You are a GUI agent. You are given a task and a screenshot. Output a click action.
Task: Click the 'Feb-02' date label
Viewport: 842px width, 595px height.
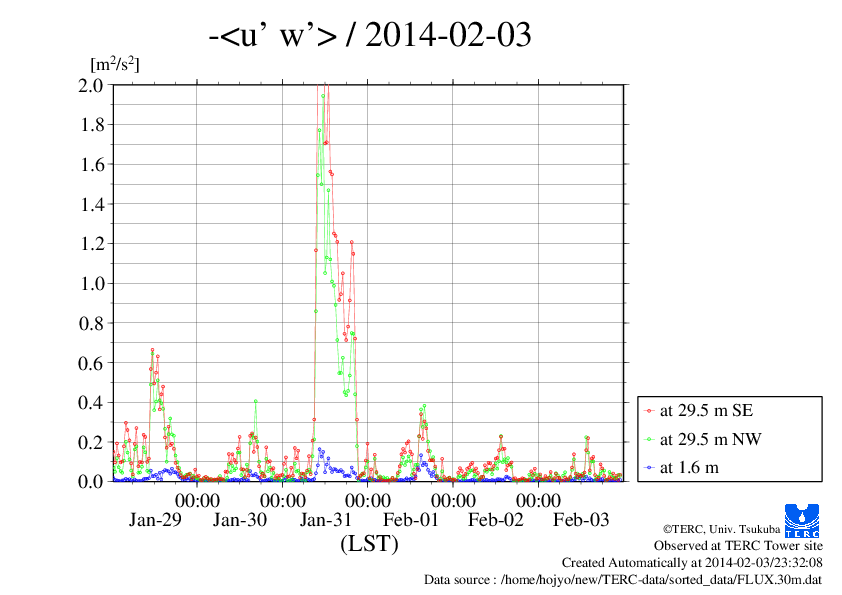click(496, 520)
